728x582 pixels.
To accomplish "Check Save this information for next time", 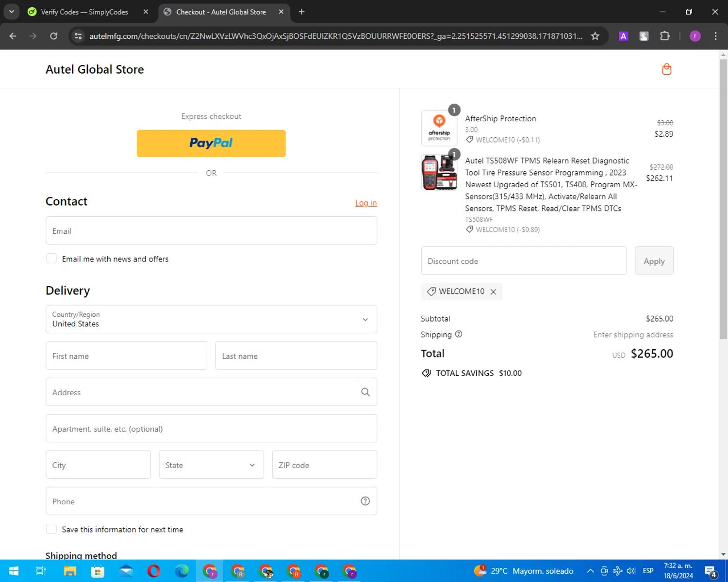I will [x=51, y=529].
